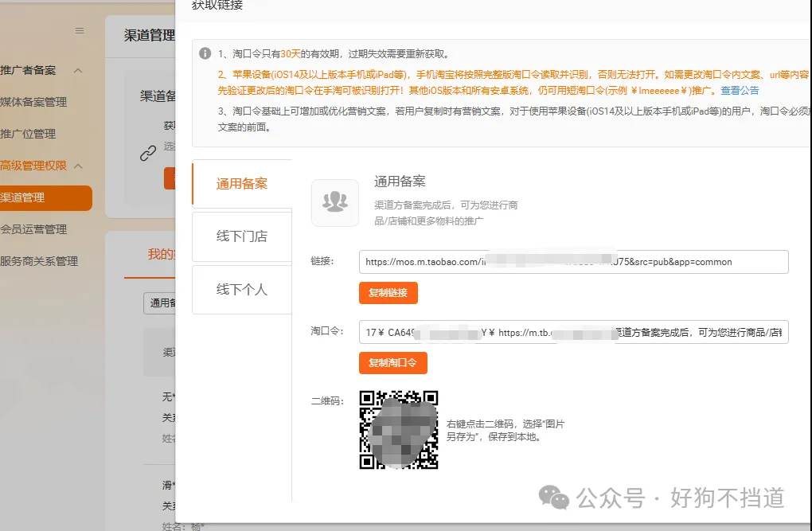Click the group avatar icon for 通用备案

pos(335,202)
